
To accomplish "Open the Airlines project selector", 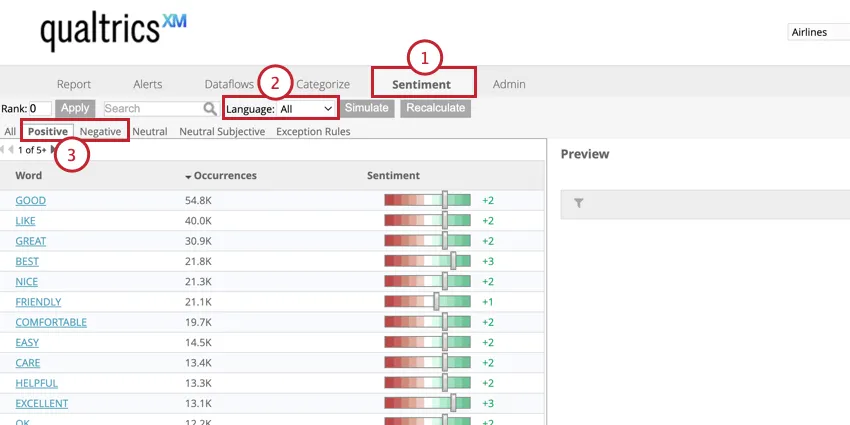I will [x=818, y=32].
